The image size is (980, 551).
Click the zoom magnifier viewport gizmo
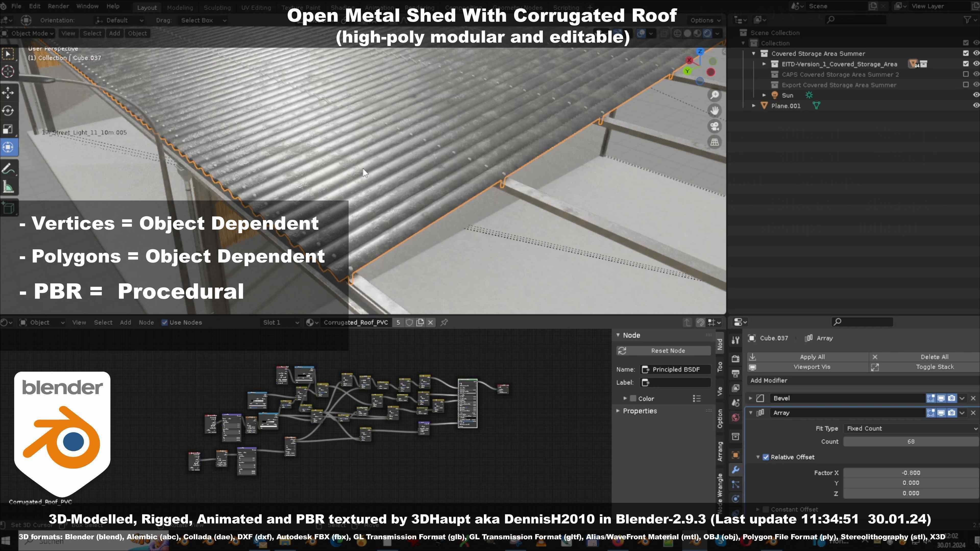715,95
